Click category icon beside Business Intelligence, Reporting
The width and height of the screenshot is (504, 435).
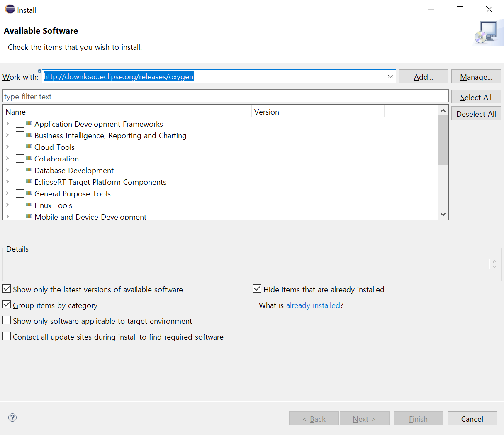tap(29, 135)
